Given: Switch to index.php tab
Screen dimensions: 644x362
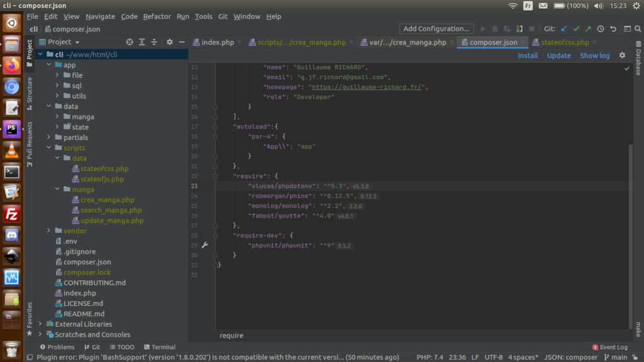Looking at the screenshot, I should click(217, 42).
